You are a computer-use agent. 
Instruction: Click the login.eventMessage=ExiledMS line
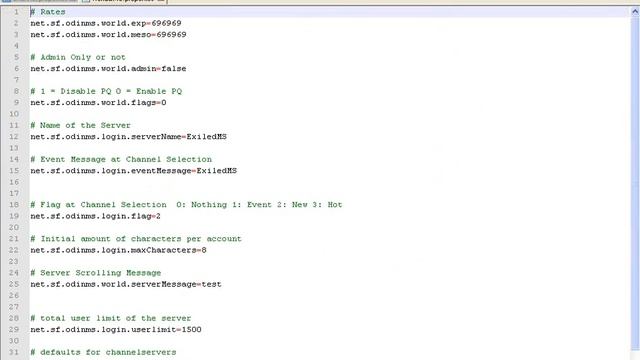(133, 171)
